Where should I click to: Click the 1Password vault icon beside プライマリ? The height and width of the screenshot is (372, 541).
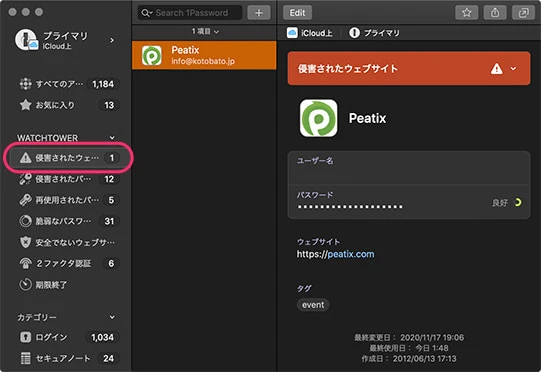tap(354, 33)
